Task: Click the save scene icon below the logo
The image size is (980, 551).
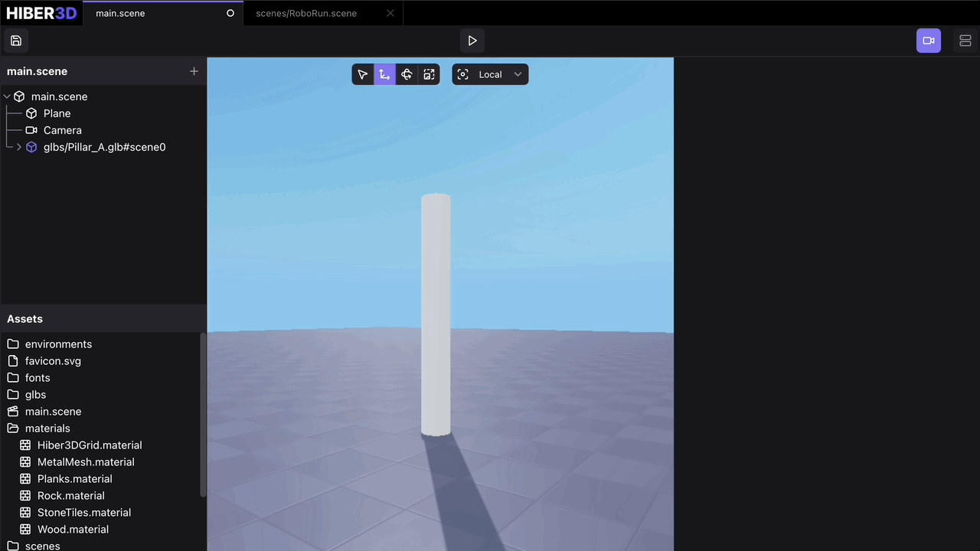Action: point(16,41)
